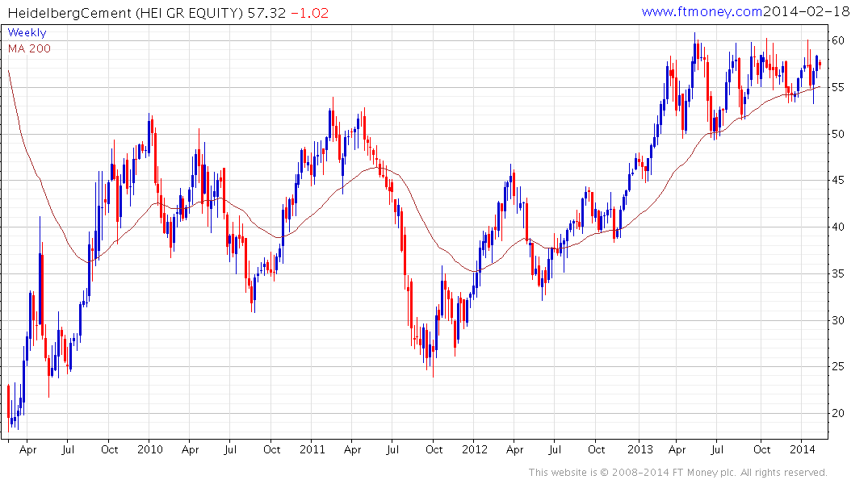Click the 35 price axis label
The width and height of the screenshot is (868, 484).
[837, 273]
